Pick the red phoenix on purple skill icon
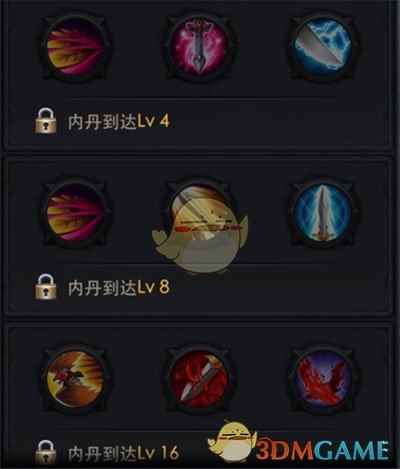This screenshot has height=469, width=400. tap(323, 378)
